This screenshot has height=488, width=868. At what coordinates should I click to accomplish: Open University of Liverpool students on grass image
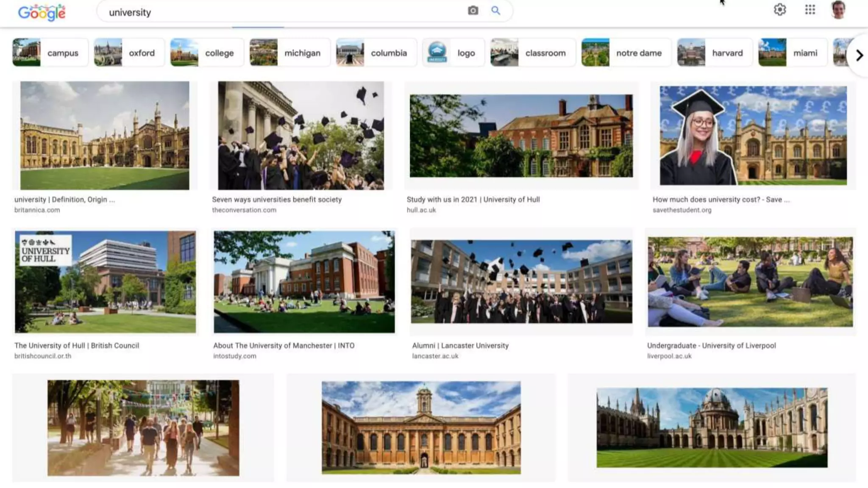(750, 282)
